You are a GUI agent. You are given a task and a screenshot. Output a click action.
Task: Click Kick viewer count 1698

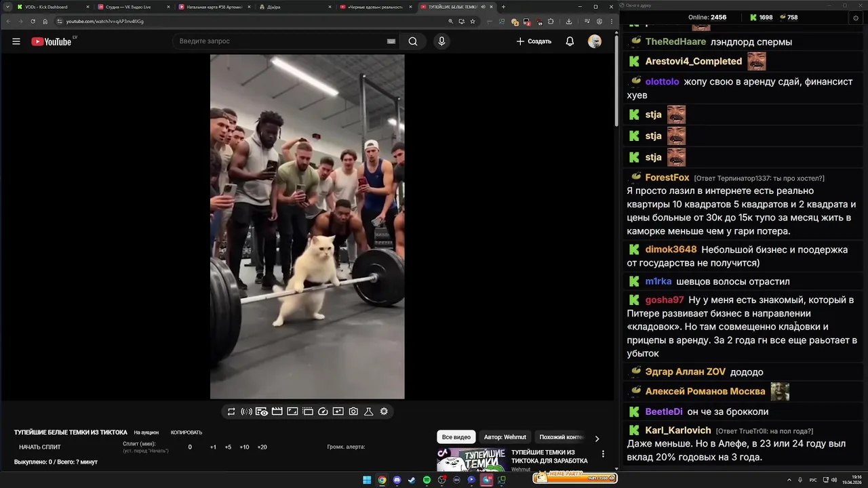click(x=762, y=18)
